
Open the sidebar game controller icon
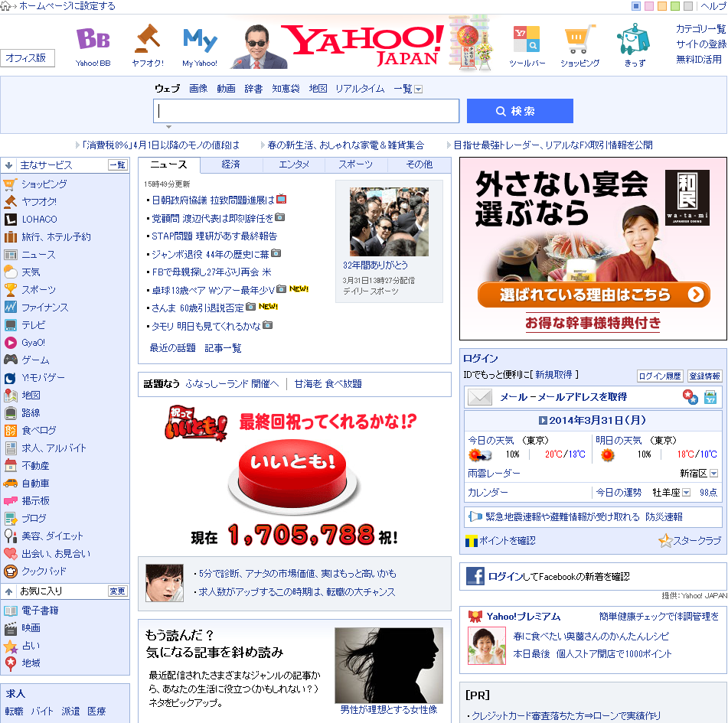[10, 360]
